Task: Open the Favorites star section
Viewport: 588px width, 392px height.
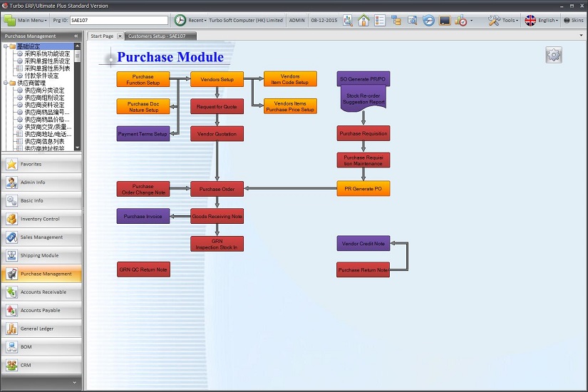Action: click(41, 165)
